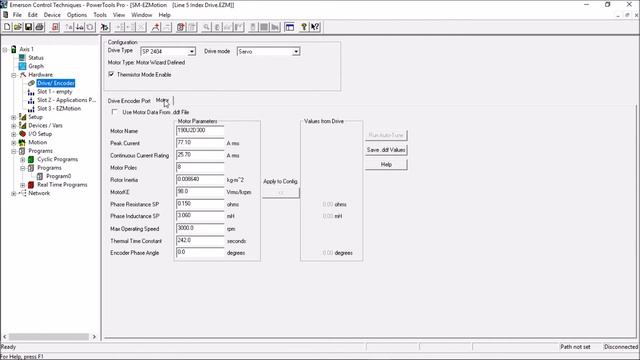Expand the Devices / Vars node
Screen dimensions: 640x360
tap(13, 126)
